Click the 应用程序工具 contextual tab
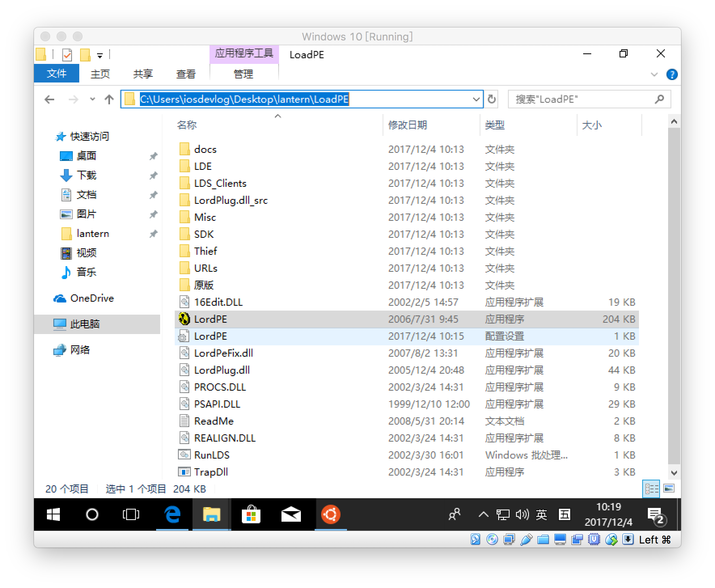The height and width of the screenshot is (588, 715). (244, 54)
